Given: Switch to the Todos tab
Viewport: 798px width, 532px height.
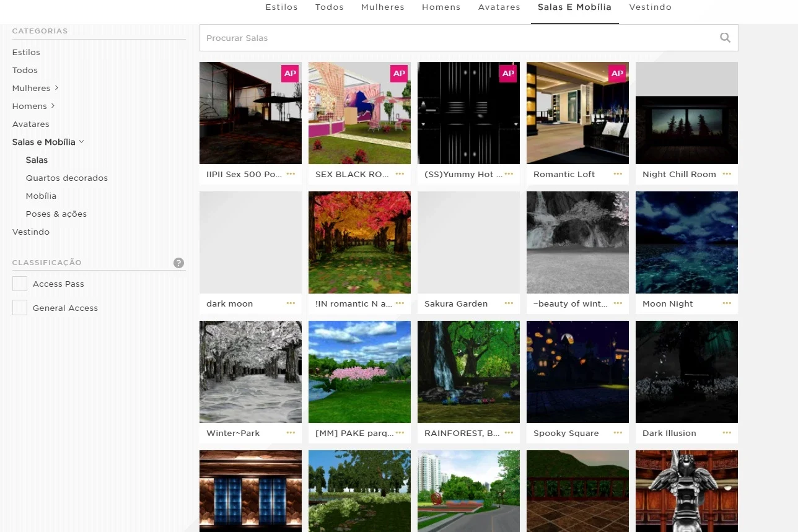Looking at the screenshot, I should (330, 7).
